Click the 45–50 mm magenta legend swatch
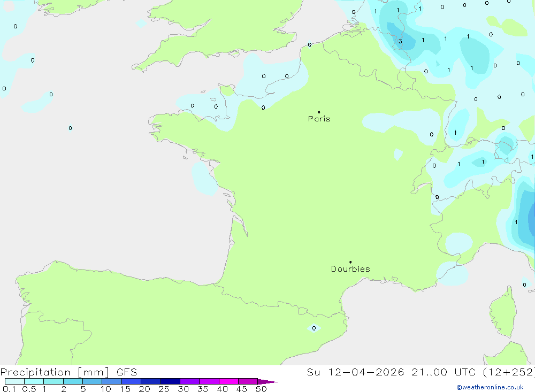This screenshot has width=535, height=392. tap(248, 381)
